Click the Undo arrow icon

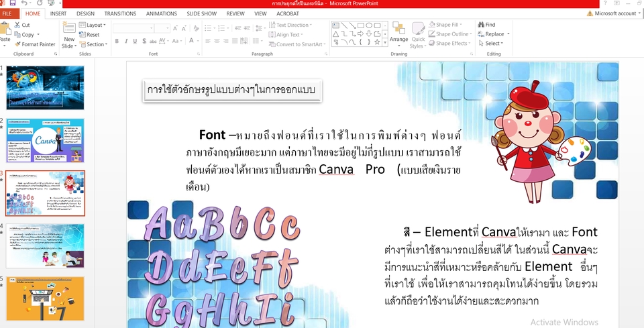24,3
